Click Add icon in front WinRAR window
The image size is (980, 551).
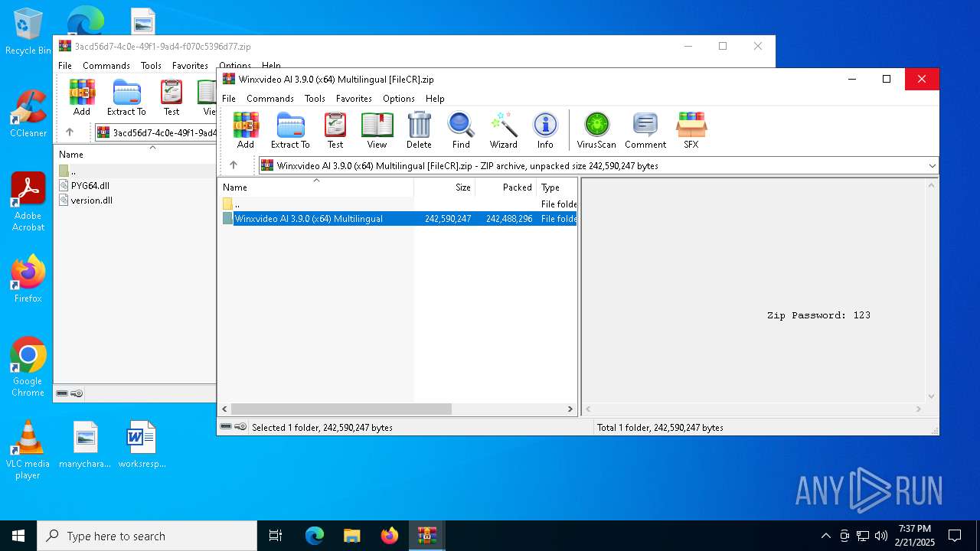(246, 130)
